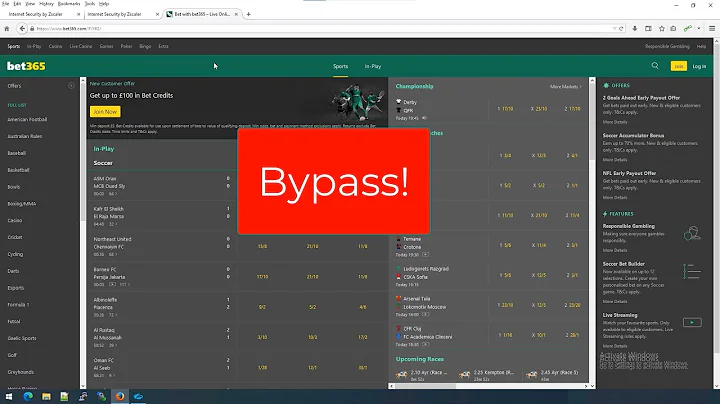720x404 pixels.
Task: Bookmark this page with the star icon
Action: click(662, 28)
